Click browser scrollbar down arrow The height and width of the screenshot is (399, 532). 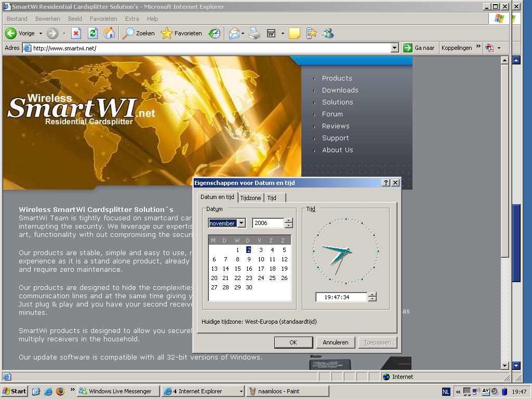tap(504, 365)
